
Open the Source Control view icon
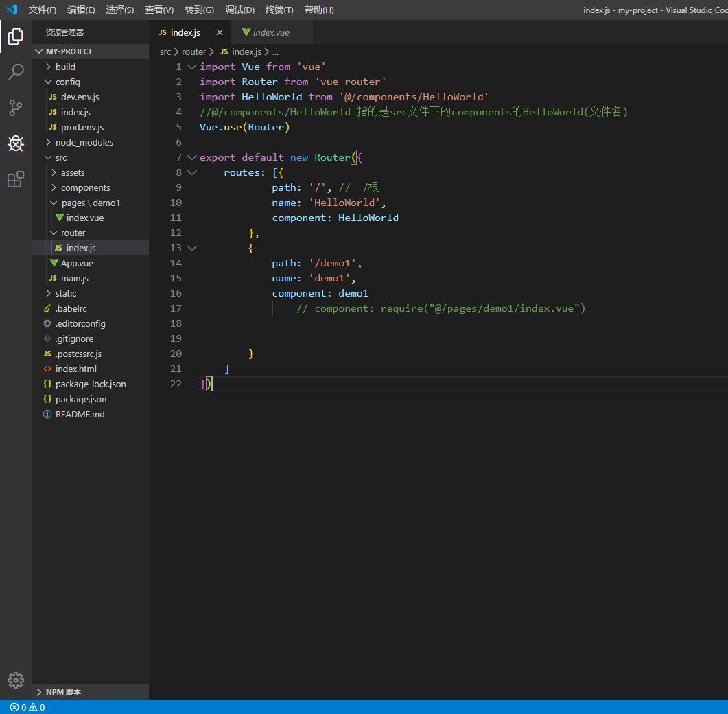click(x=15, y=108)
